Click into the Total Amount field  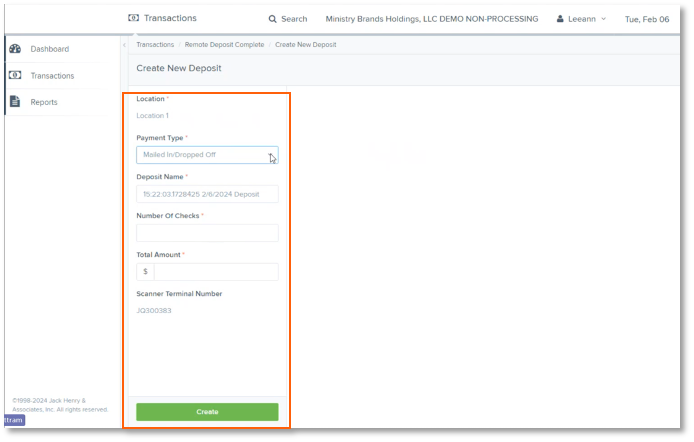click(215, 272)
